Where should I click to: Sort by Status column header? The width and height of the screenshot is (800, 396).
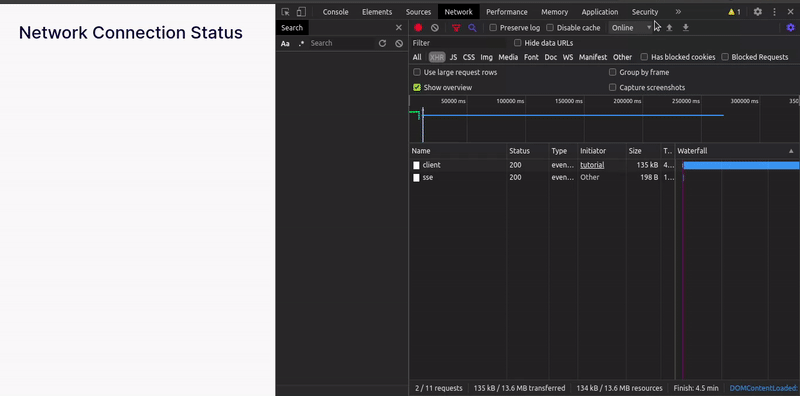click(528, 151)
